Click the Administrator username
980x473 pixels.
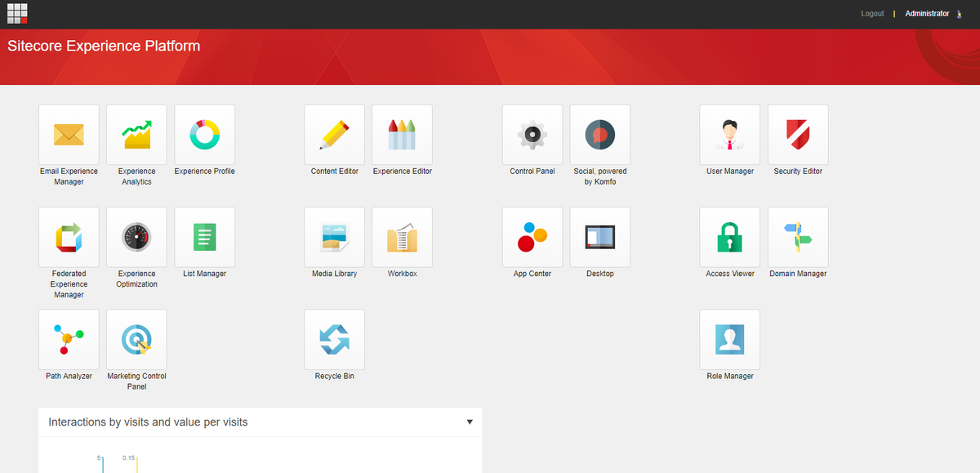(927, 14)
